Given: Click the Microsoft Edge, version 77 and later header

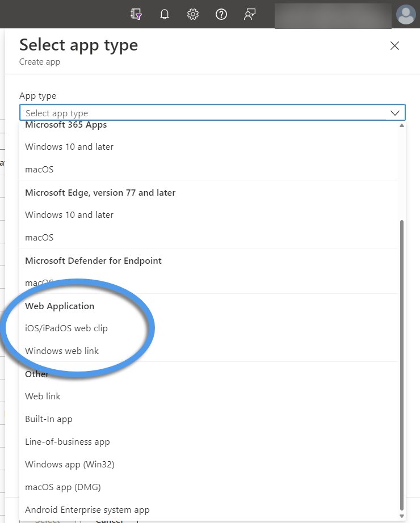Looking at the screenshot, I should (100, 193).
